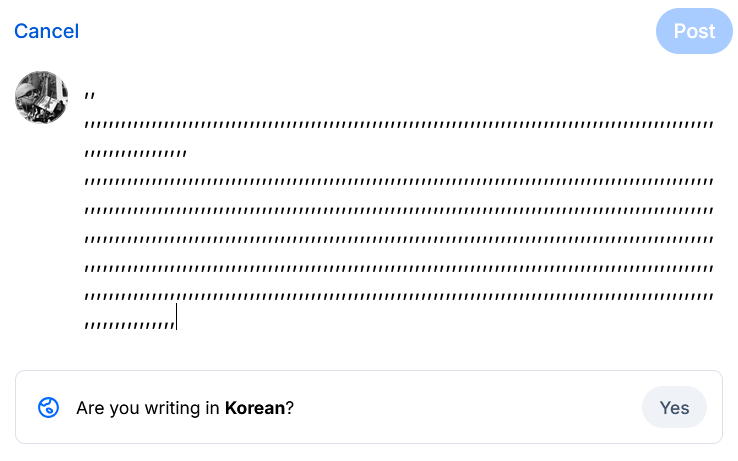Click the fifth line of post text
Screen dimensions: 738x461
tap(400, 211)
